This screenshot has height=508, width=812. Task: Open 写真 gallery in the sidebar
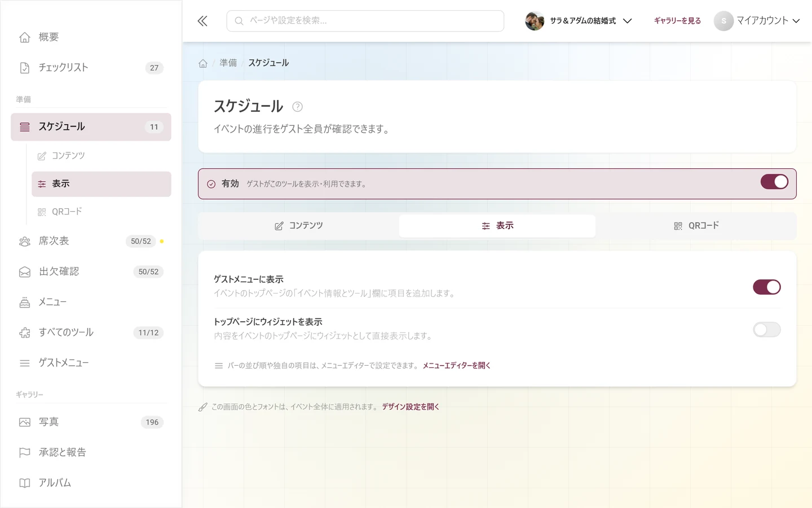pos(91,422)
